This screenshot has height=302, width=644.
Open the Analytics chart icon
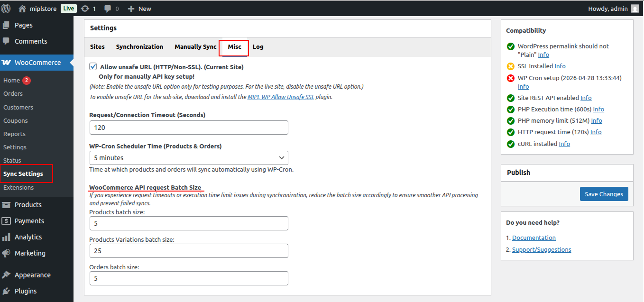pos(6,237)
